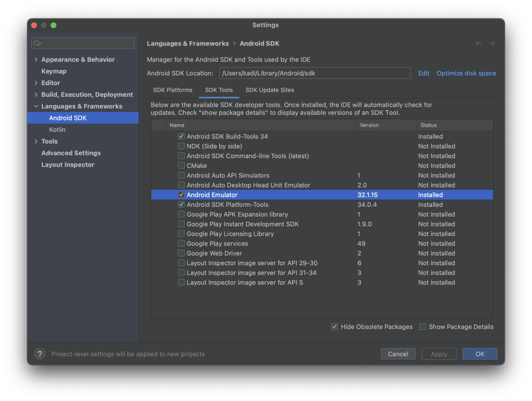Expand the Tools settings group
The image size is (532, 401).
click(36, 141)
